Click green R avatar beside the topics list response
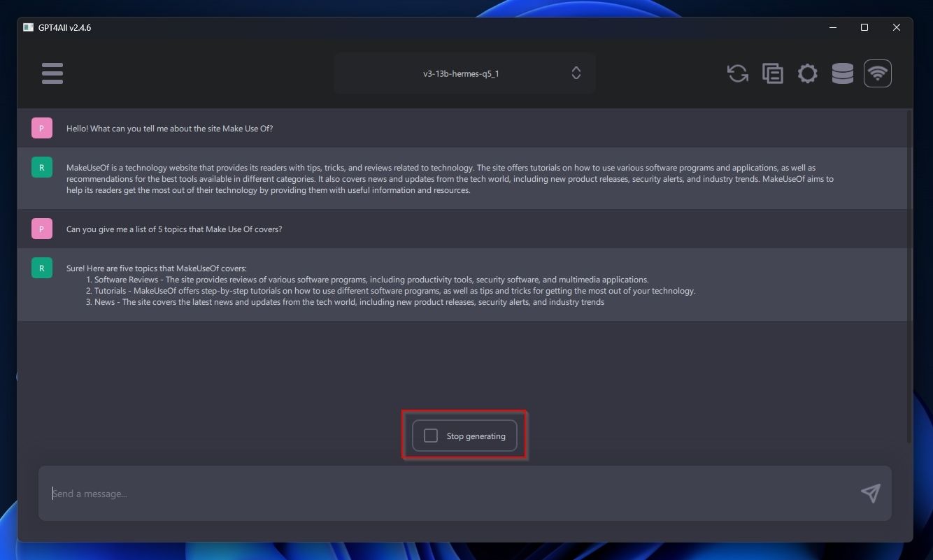Image resolution: width=933 pixels, height=560 pixels. pyautogui.click(x=42, y=268)
